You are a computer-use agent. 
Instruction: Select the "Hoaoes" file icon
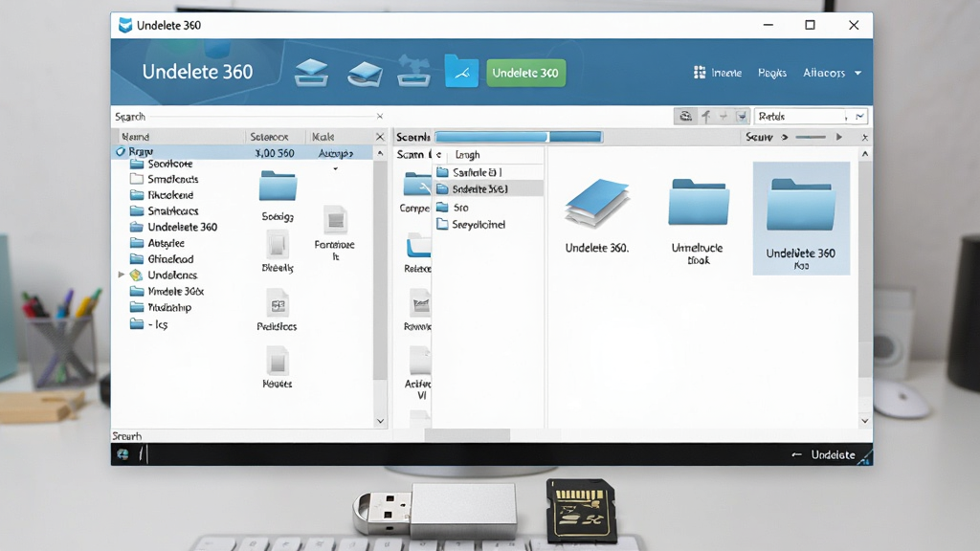(x=277, y=361)
